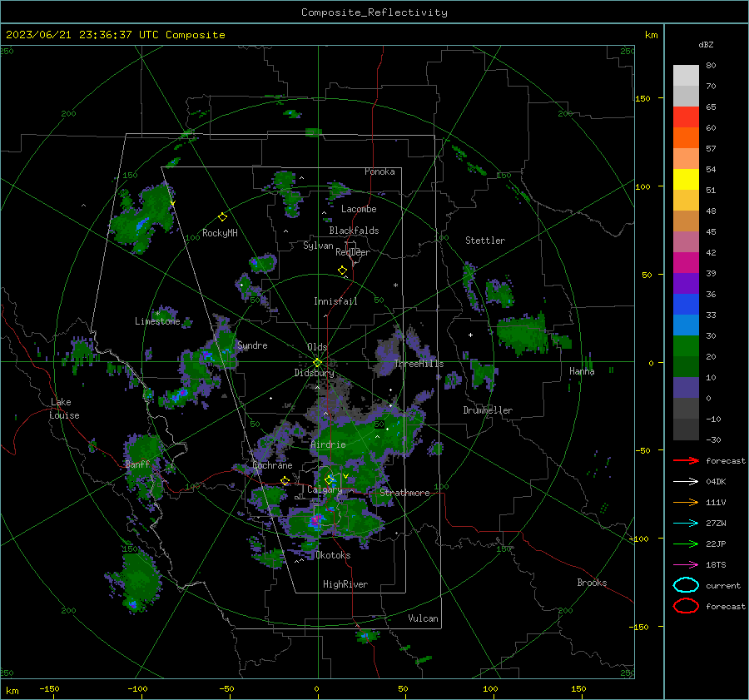Click the Lake Louise label
Viewport: 749px width, 700px height.
coord(65,409)
